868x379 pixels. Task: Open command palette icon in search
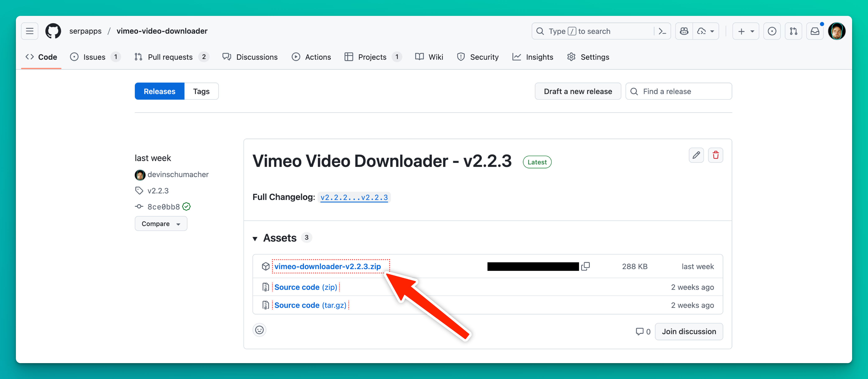click(662, 31)
